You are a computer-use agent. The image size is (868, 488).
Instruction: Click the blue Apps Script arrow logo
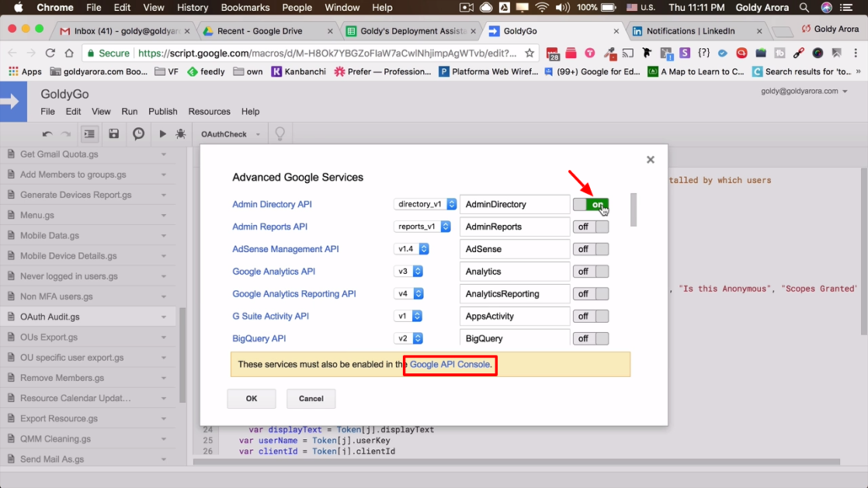click(13, 101)
